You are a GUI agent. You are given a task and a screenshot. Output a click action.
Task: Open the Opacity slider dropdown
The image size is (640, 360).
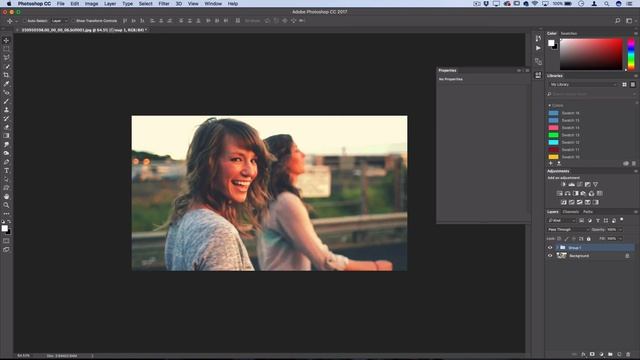pos(620,230)
